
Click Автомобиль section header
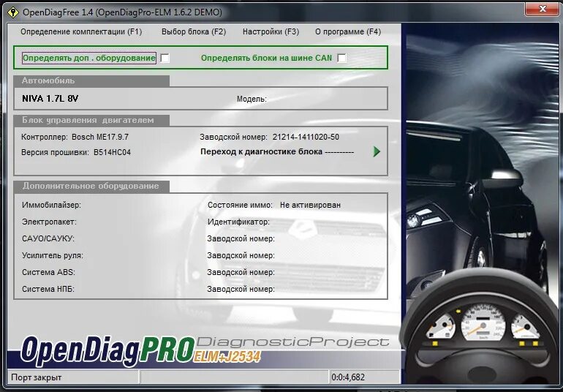(x=91, y=80)
